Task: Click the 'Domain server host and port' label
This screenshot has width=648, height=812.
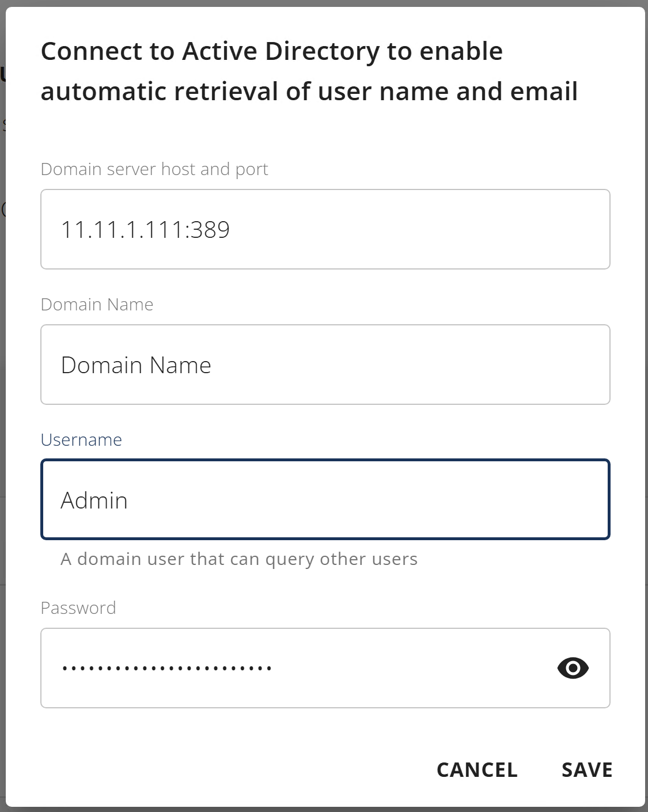Action: (154, 169)
